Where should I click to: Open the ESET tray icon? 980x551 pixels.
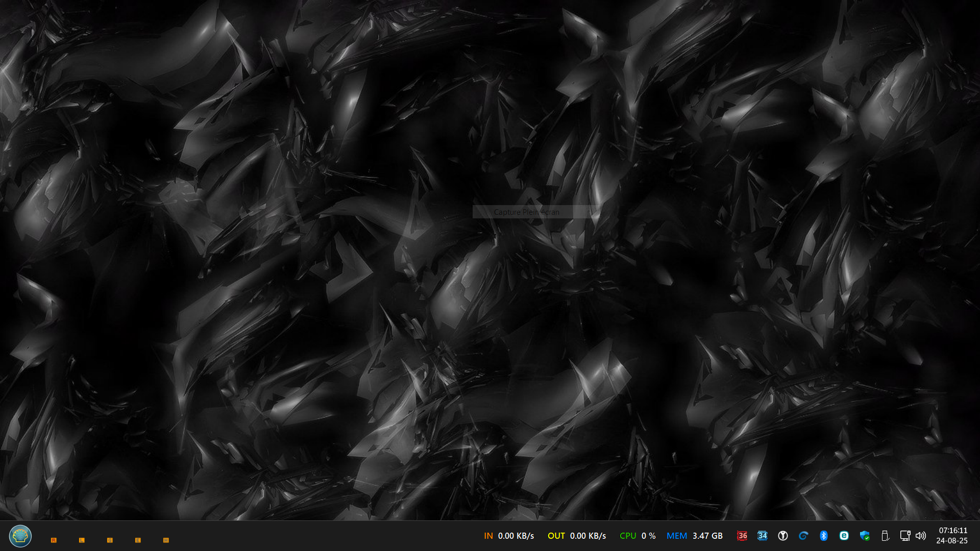click(844, 536)
